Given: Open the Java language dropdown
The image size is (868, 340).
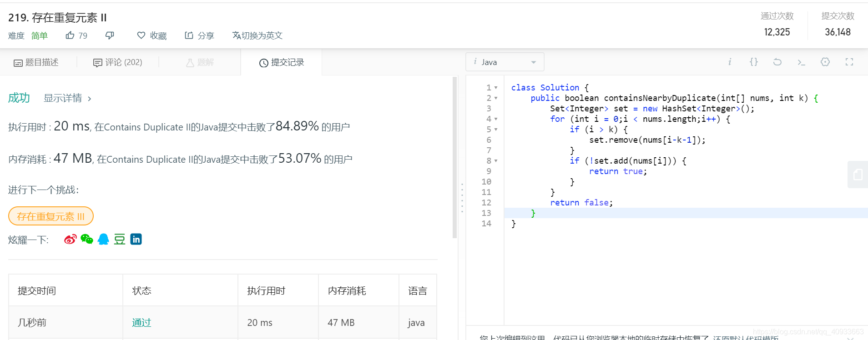Looking at the screenshot, I should 505,62.
